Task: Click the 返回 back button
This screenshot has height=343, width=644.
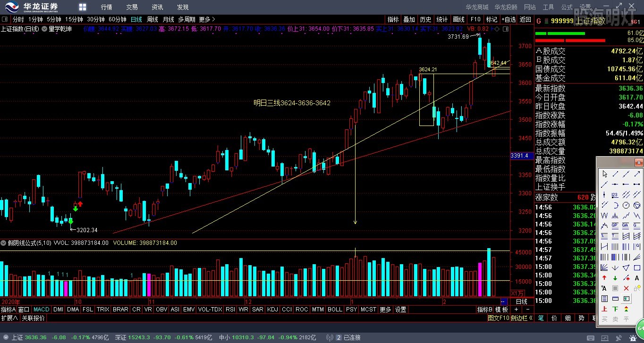Action: click(x=525, y=19)
